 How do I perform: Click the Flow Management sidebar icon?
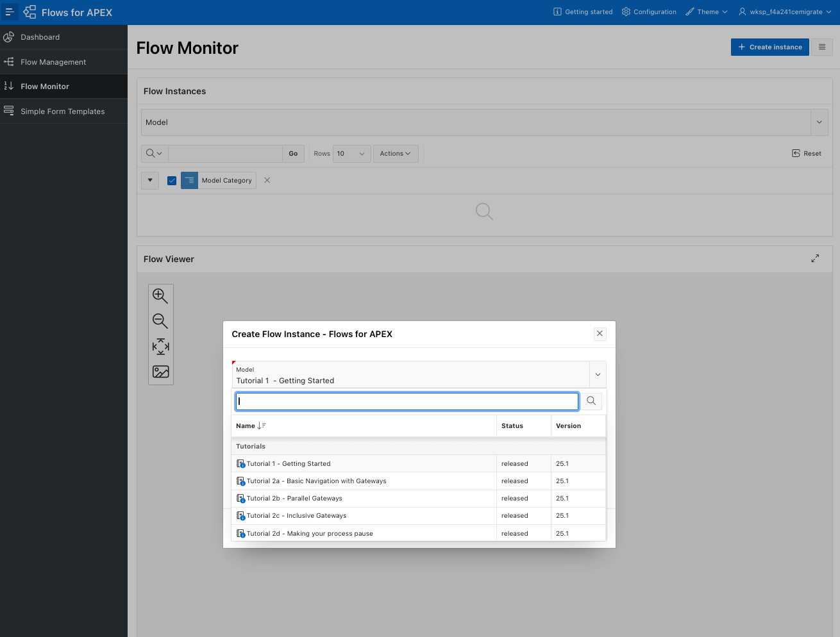[9, 62]
